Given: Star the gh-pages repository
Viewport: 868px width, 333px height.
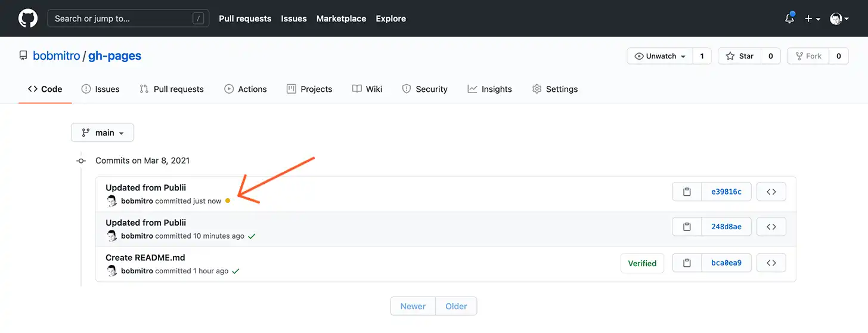Looking at the screenshot, I should pos(739,56).
